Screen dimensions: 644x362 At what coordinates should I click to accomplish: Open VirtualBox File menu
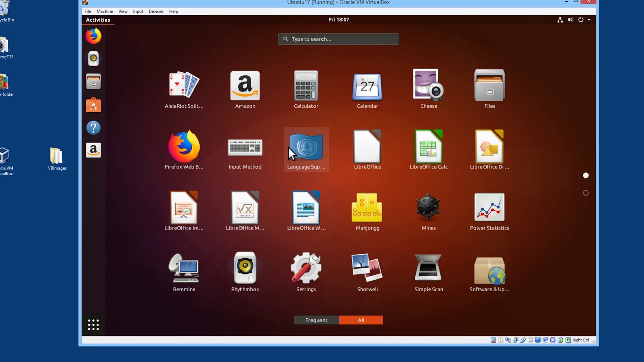[88, 11]
